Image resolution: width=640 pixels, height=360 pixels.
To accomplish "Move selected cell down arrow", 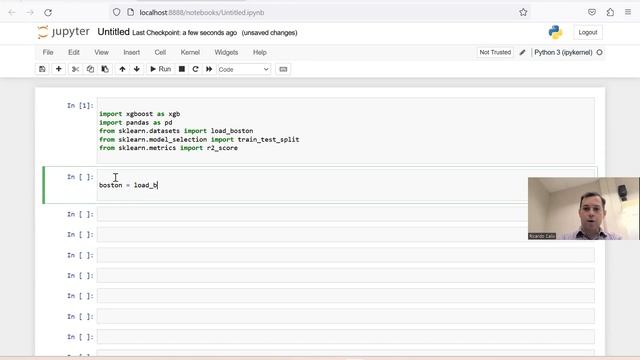I will (x=137, y=69).
